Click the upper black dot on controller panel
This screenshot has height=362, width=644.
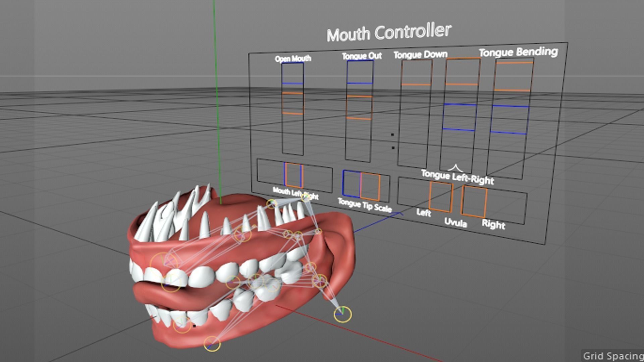click(392, 135)
